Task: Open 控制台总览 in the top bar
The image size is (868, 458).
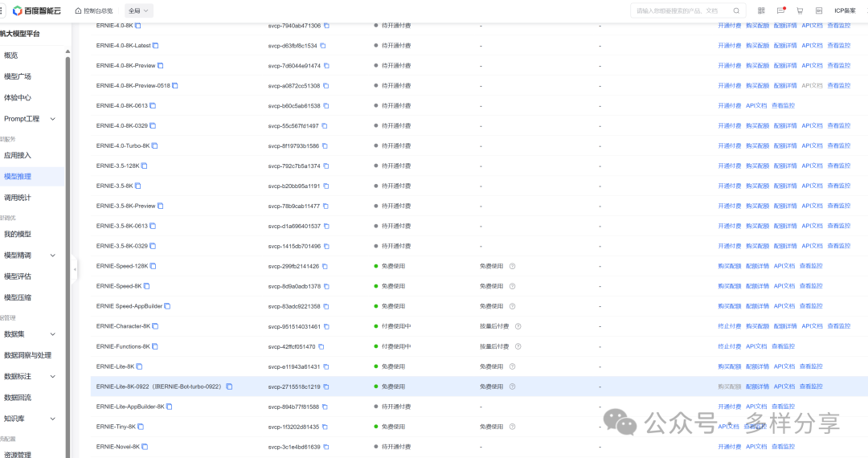Action: (x=93, y=11)
